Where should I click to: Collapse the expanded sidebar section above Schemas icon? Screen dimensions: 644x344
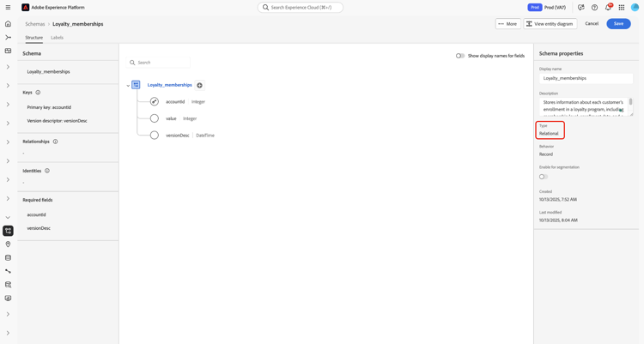pos(8,217)
